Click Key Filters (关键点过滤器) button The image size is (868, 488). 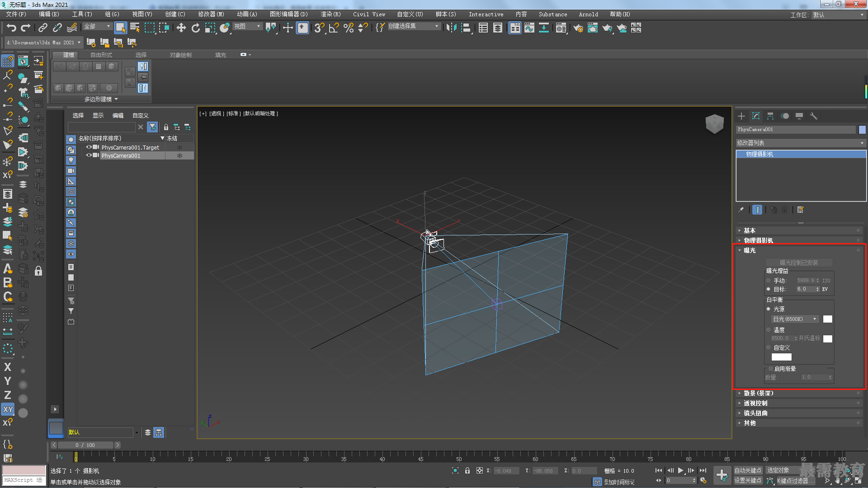pyautogui.click(x=795, y=481)
